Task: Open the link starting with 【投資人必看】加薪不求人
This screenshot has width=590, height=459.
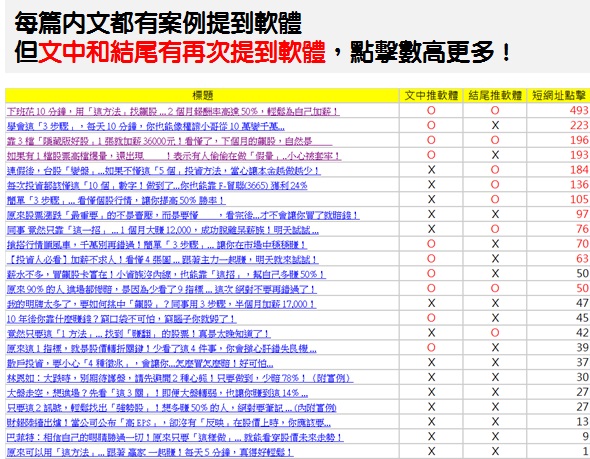Action: 163,260
